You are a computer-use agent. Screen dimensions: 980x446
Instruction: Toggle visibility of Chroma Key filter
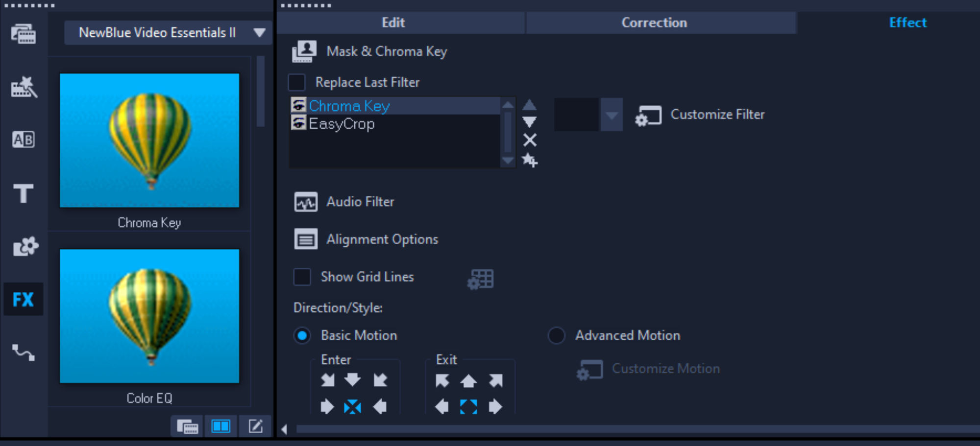(x=298, y=105)
